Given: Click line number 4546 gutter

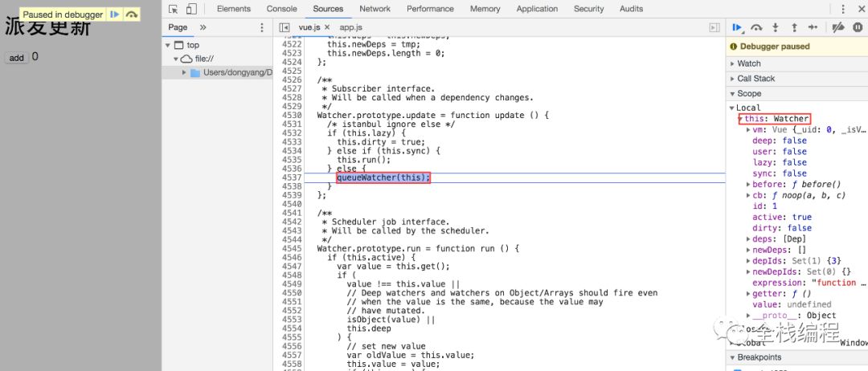Looking at the screenshot, I should (291, 257).
